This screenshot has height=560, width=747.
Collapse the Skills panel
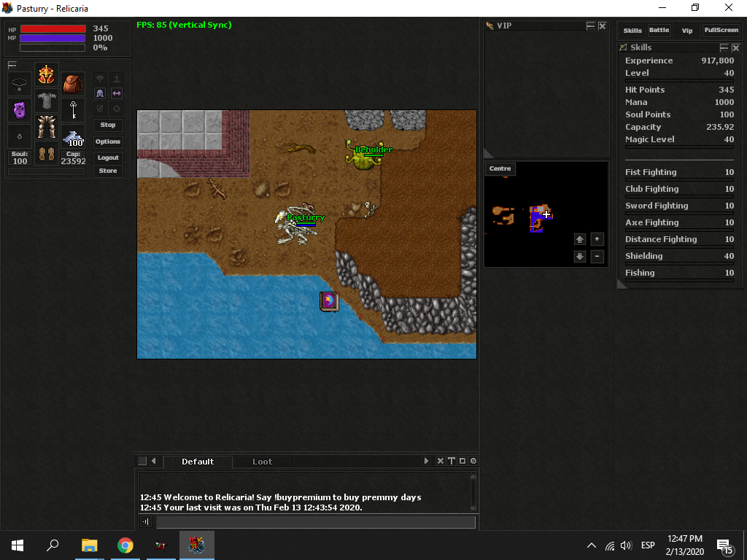point(724,47)
